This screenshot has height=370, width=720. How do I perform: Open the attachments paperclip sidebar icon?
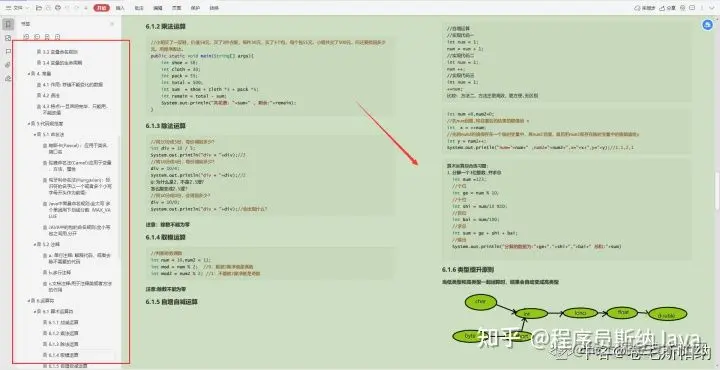coord(8,65)
